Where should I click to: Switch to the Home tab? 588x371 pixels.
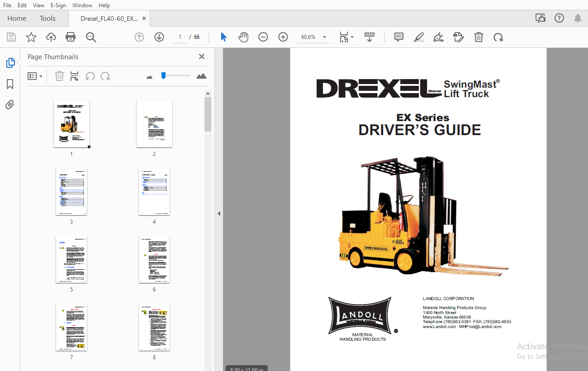click(17, 18)
